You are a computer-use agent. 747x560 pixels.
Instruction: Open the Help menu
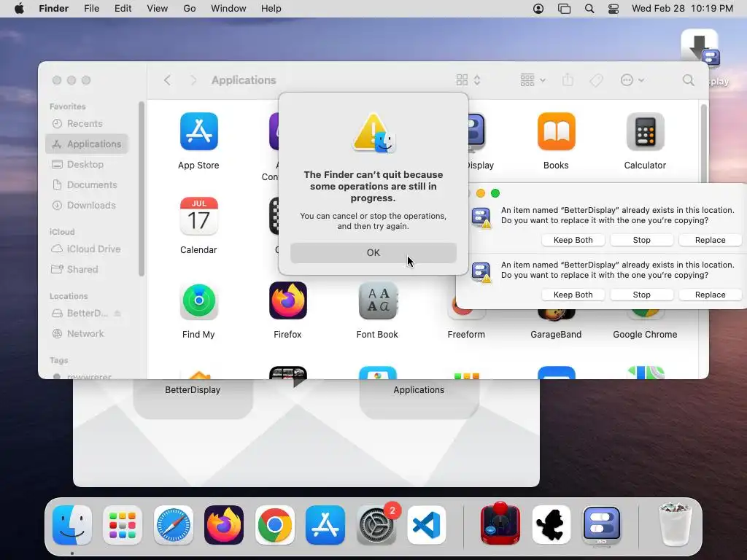pyautogui.click(x=271, y=9)
